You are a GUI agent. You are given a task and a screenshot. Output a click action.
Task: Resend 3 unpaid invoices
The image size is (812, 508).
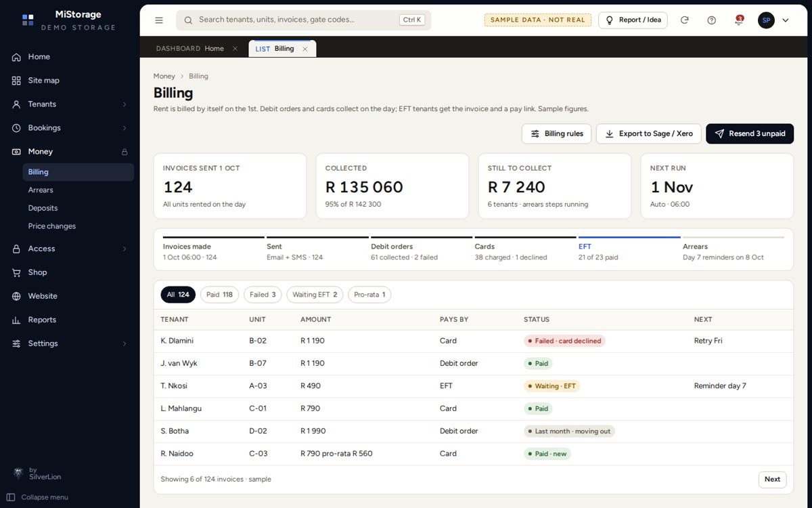750,133
